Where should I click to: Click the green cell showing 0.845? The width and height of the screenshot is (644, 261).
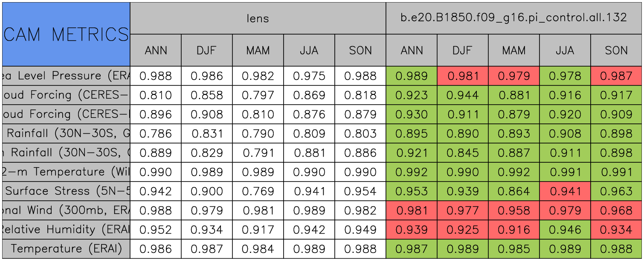click(x=463, y=153)
